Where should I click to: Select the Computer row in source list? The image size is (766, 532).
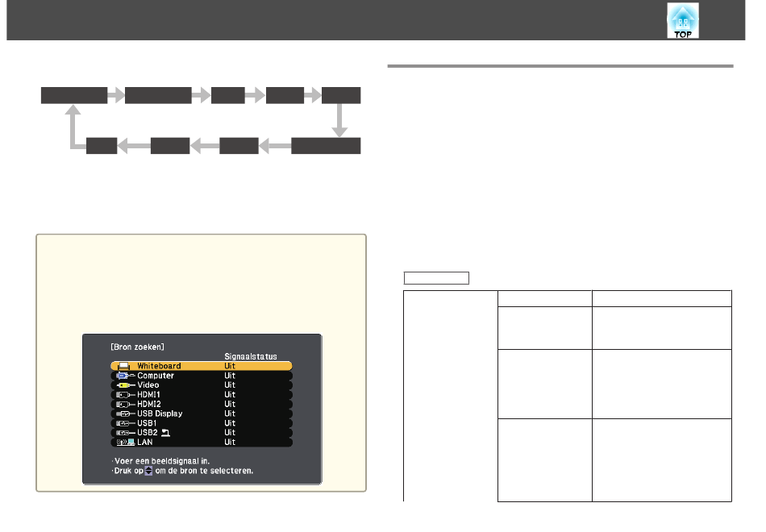point(202,376)
